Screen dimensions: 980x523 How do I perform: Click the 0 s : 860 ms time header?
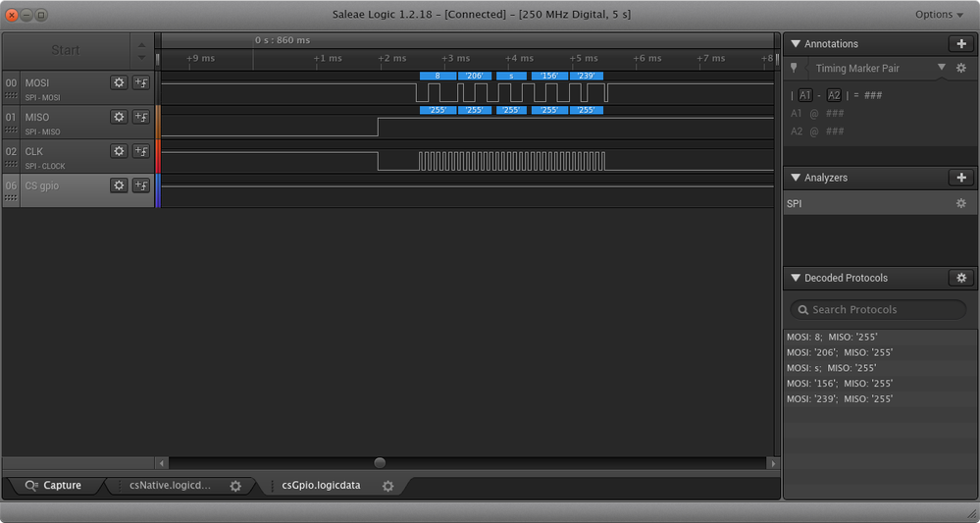pyautogui.click(x=282, y=40)
